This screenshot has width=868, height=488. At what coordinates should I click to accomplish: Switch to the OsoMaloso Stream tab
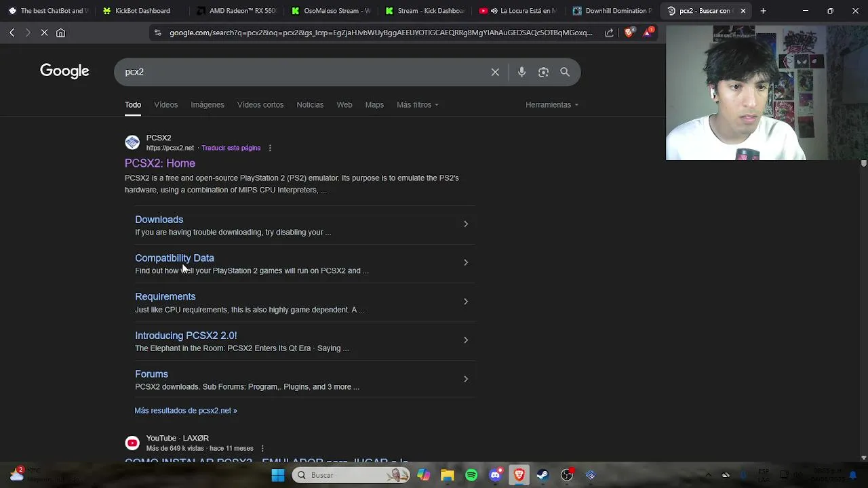coord(329,11)
